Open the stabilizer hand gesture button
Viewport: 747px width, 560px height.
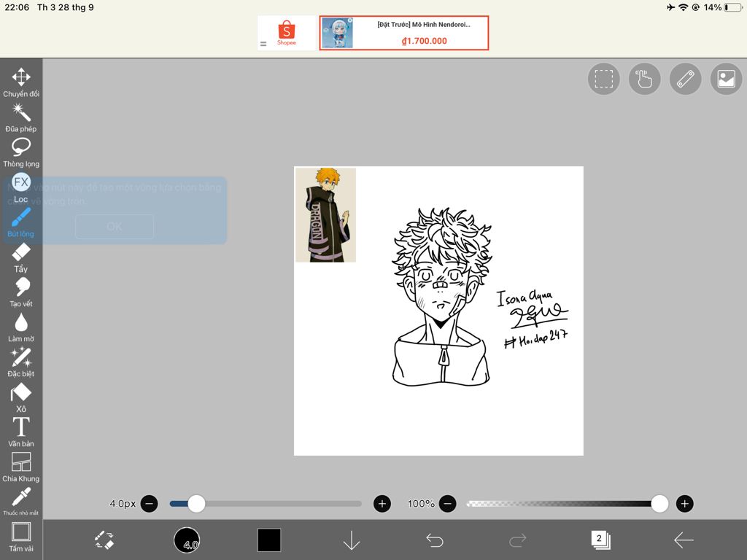[x=645, y=79]
